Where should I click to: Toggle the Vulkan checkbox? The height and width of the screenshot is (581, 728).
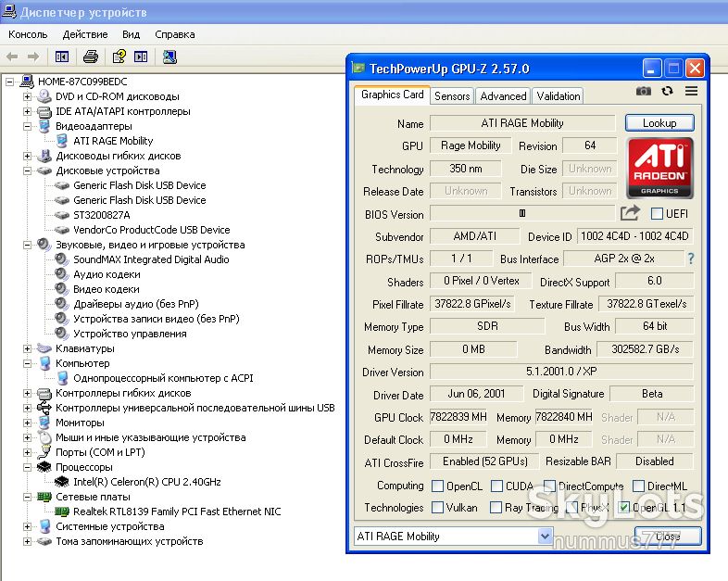coord(437,507)
